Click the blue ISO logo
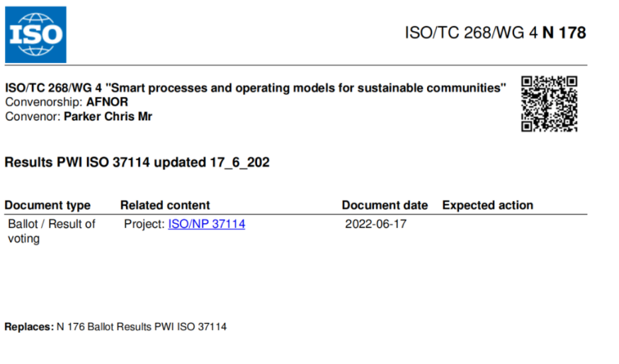The height and width of the screenshot is (364, 619). (35, 34)
